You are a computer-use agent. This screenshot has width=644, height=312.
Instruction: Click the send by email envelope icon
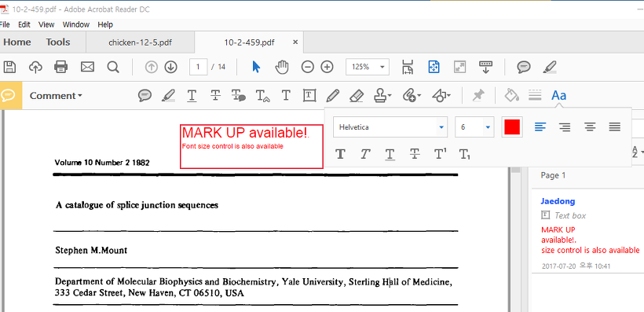pos(87,67)
